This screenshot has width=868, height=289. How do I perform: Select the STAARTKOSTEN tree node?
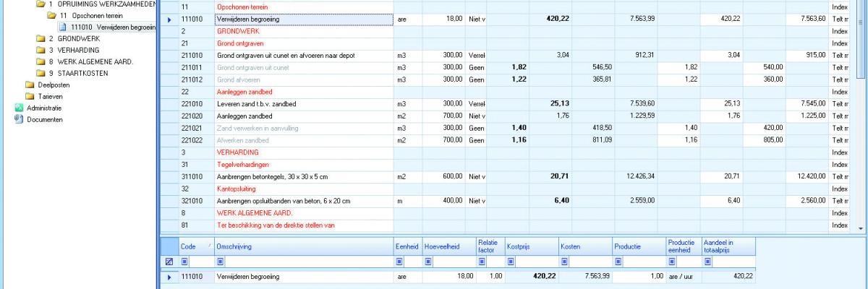(x=81, y=73)
